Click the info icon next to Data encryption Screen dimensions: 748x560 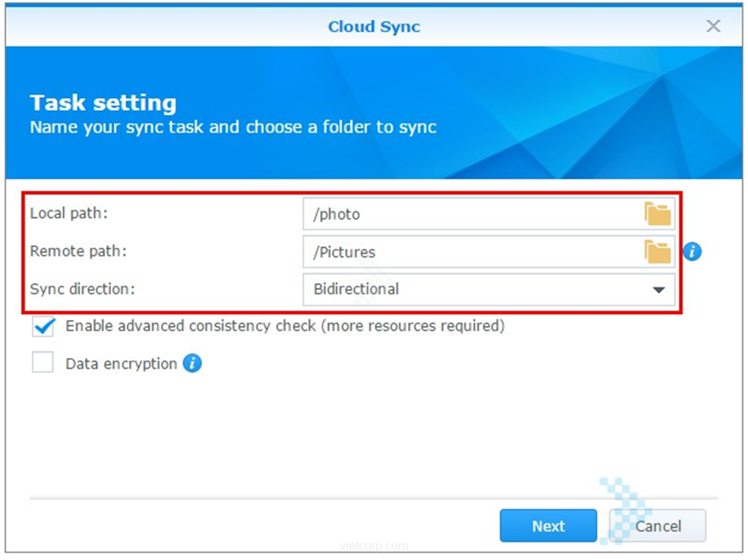tap(192, 364)
